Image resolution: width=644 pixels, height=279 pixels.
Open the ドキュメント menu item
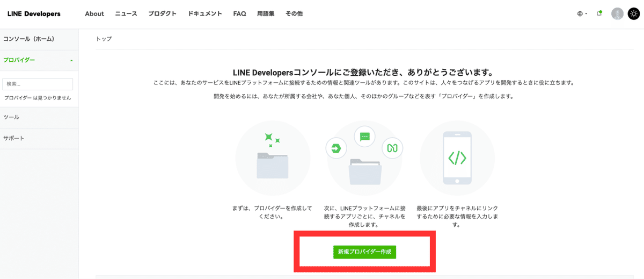pos(205,14)
